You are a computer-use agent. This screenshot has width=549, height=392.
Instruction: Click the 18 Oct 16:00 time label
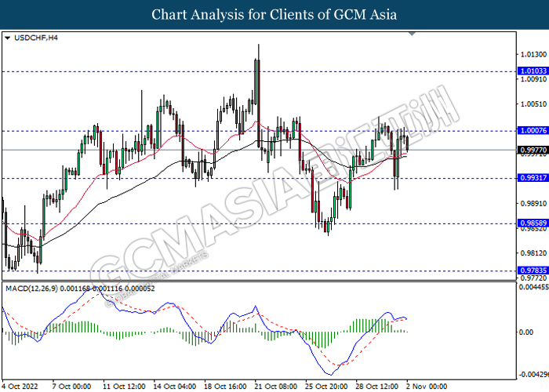225,387
